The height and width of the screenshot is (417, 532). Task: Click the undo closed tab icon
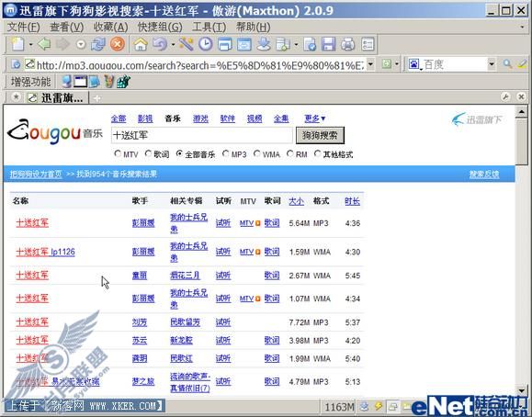click(x=160, y=44)
